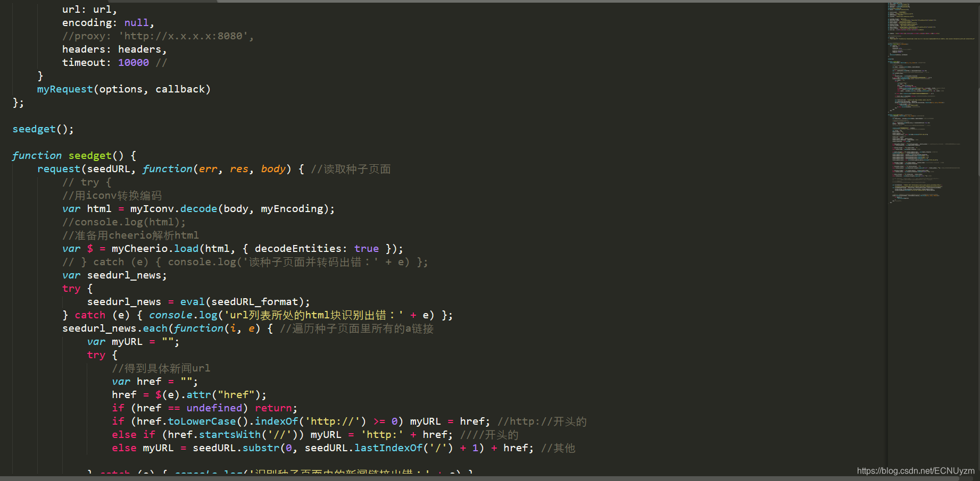Viewport: 980px width, 481px height.
Task: Click the vertical scrollbar thumb at right edge
Action: click(x=978, y=132)
